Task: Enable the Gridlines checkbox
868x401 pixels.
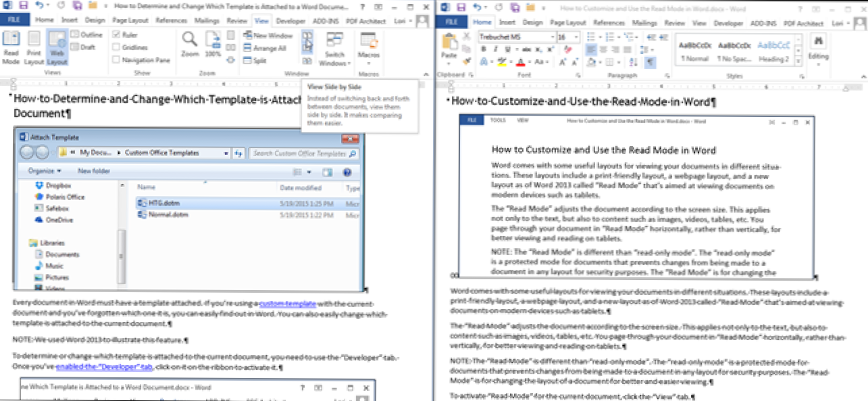Action: pos(117,47)
